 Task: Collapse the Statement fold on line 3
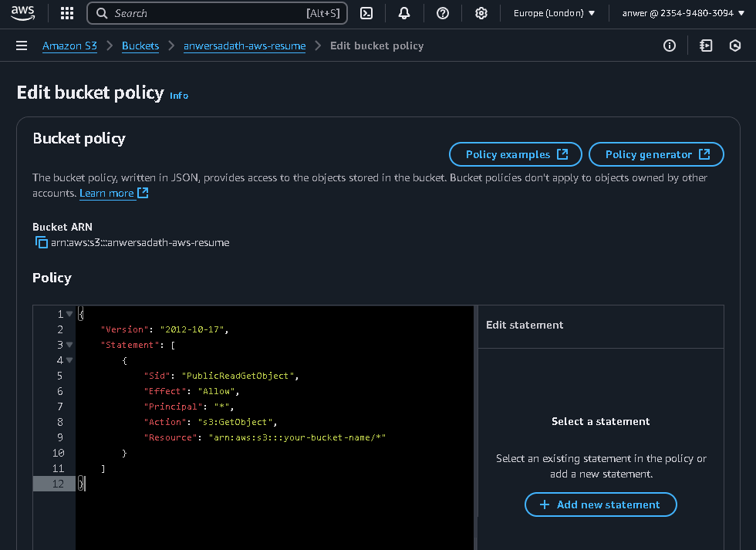coord(69,345)
